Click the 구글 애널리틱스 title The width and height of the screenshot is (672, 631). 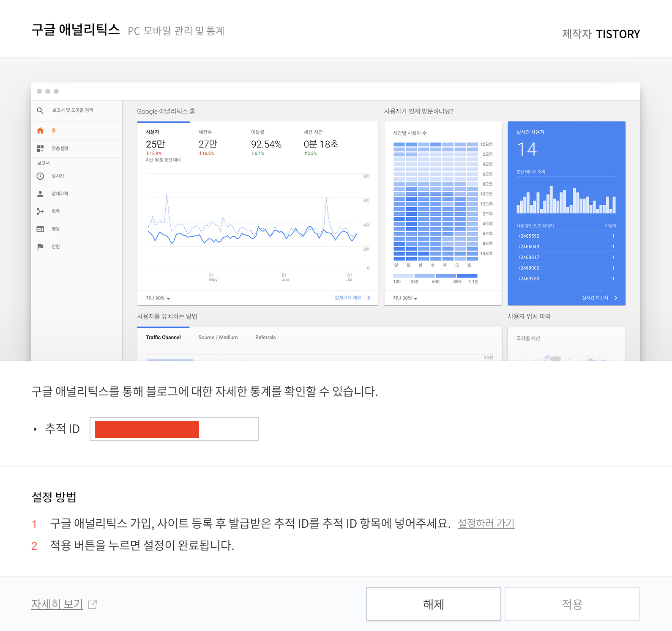76,30
